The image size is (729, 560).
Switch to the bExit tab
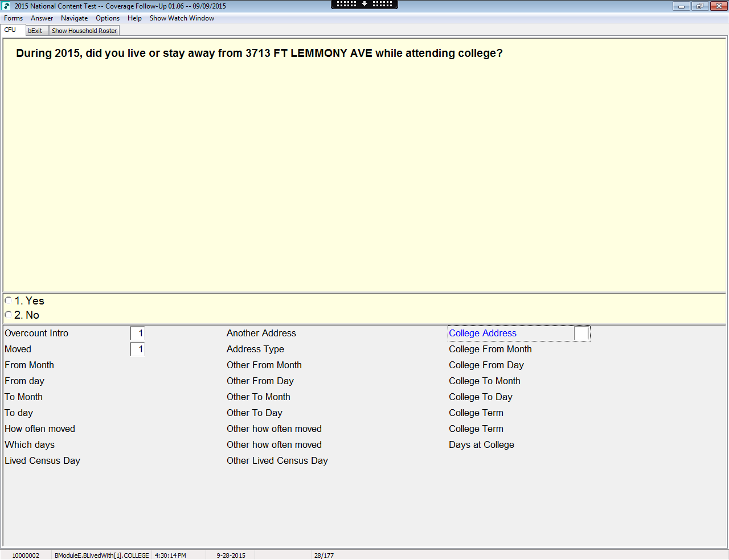[x=35, y=31]
